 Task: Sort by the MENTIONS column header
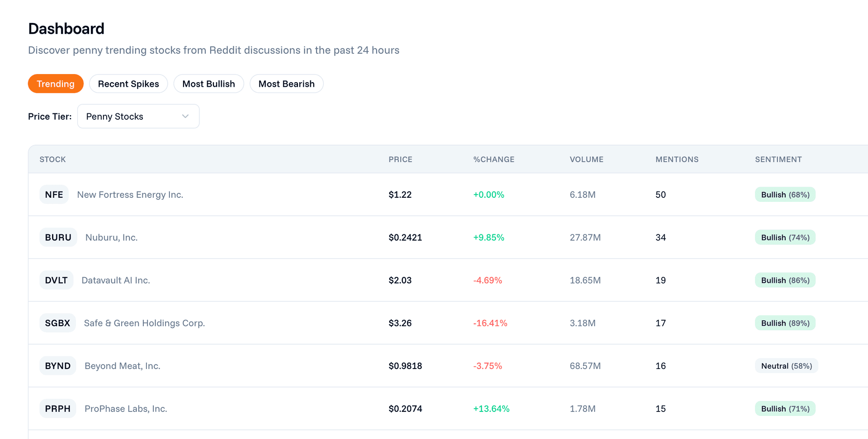click(x=677, y=159)
